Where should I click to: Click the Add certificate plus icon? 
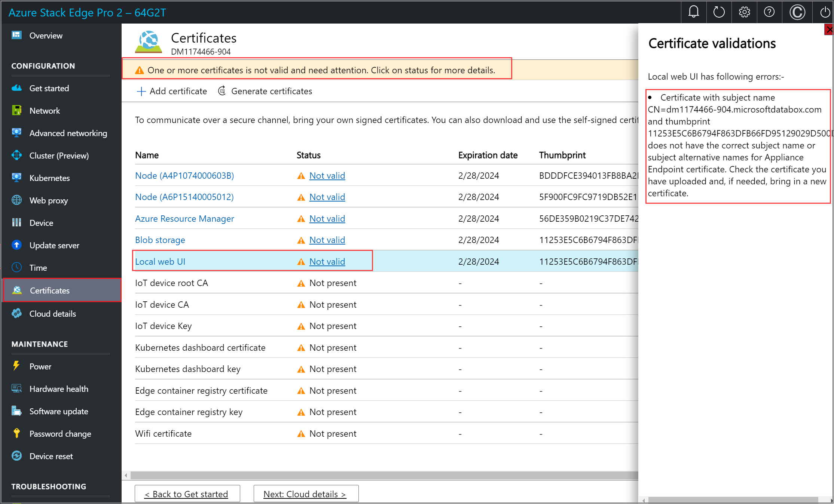coord(141,91)
